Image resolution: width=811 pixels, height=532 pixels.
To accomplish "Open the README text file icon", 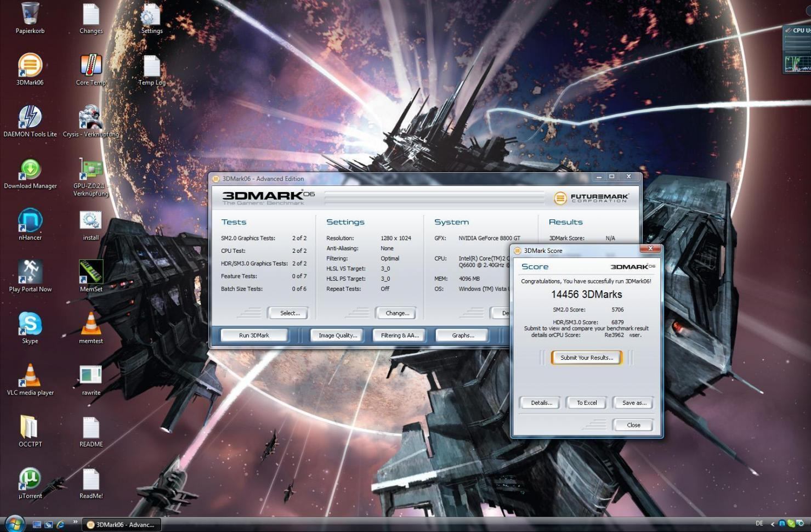I will [x=91, y=431].
